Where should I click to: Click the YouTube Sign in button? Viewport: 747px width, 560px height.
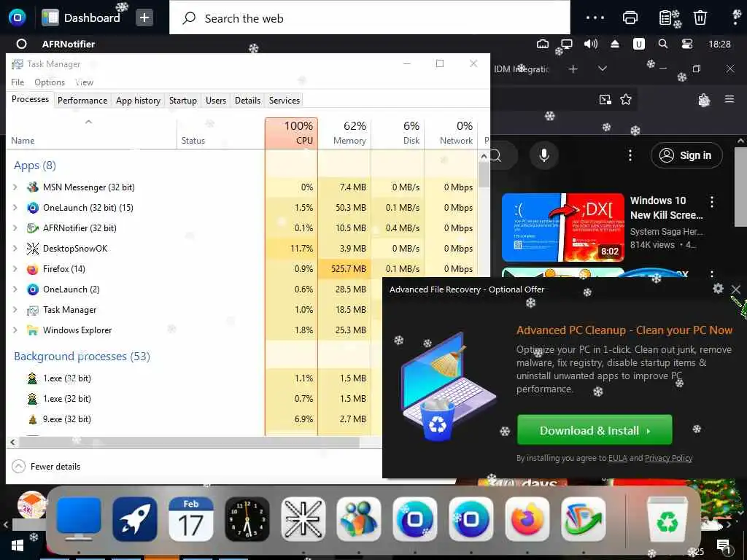click(686, 155)
